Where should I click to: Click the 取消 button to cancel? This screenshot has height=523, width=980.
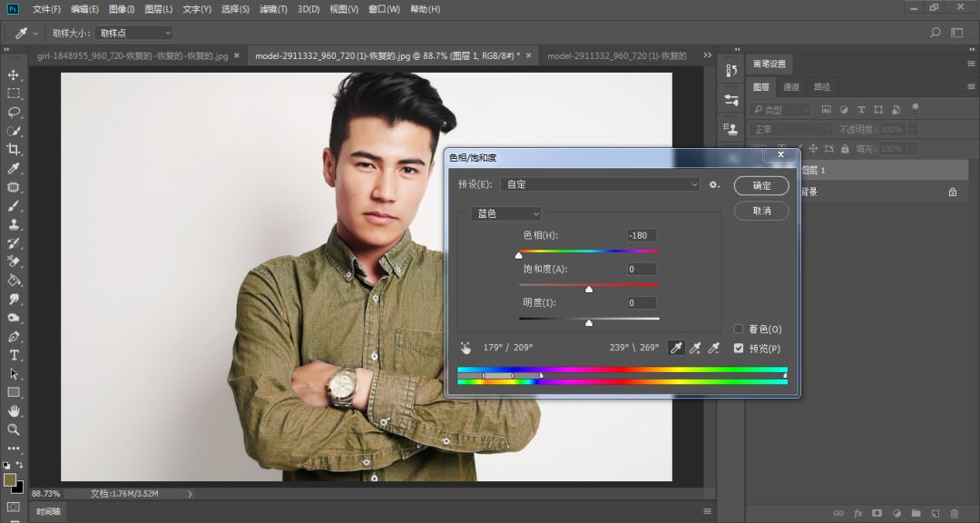(x=761, y=211)
